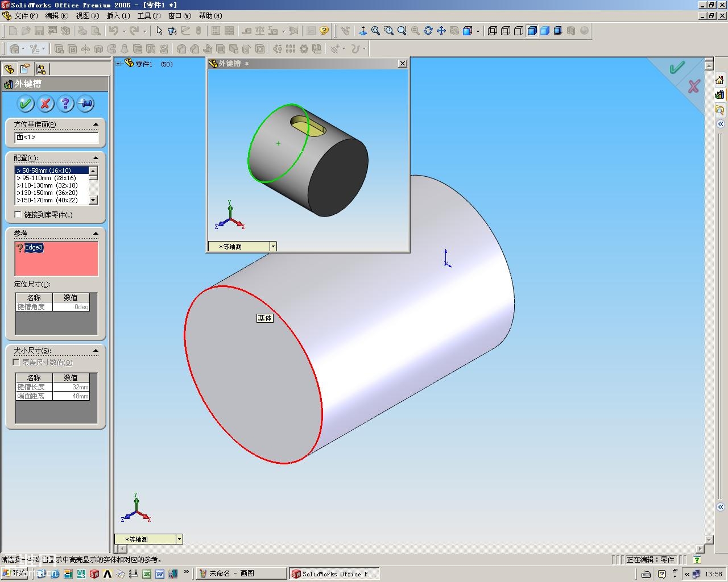The height and width of the screenshot is (582, 728).
Task: Switch to the FeatureManager design tree tab
Action: [9, 69]
